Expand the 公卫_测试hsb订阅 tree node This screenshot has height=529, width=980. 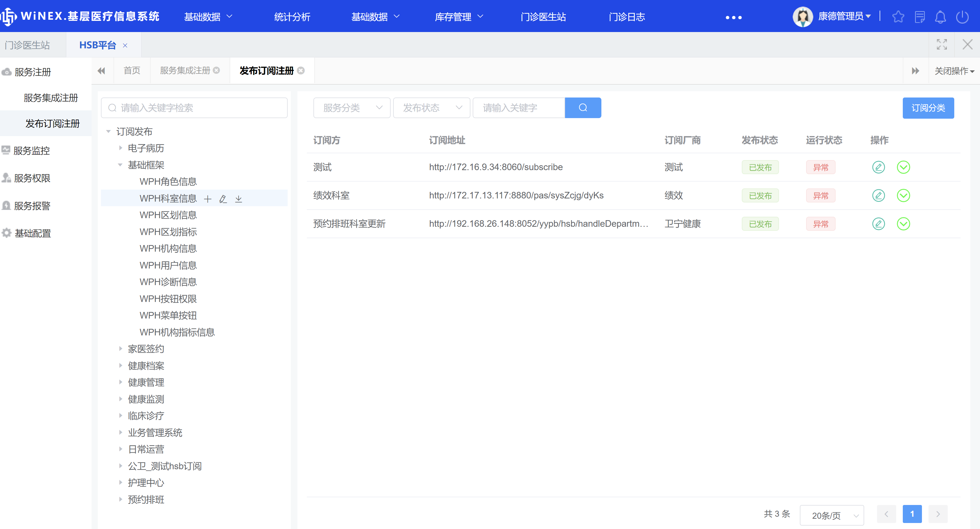click(120, 466)
